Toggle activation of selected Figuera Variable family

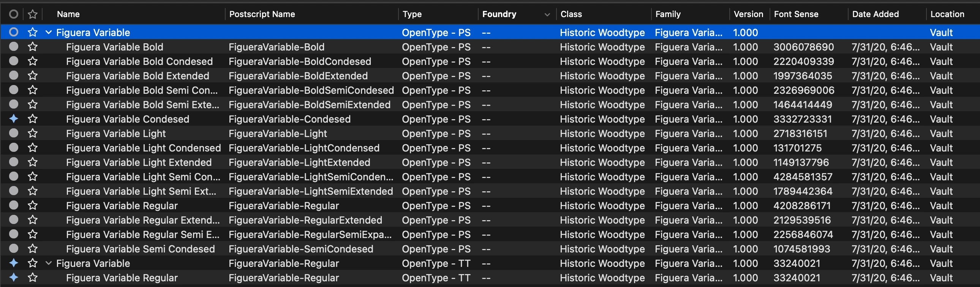(x=14, y=32)
